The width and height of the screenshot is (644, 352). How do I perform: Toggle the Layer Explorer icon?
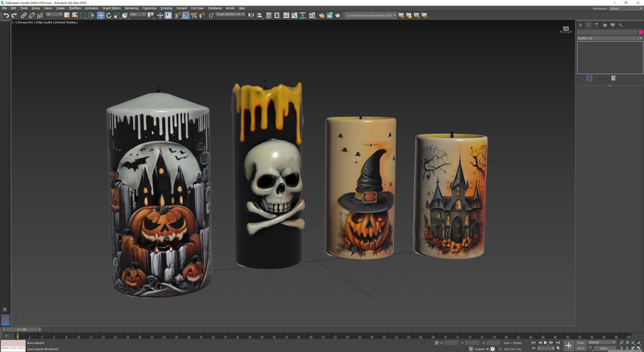(x=277, y=15)
